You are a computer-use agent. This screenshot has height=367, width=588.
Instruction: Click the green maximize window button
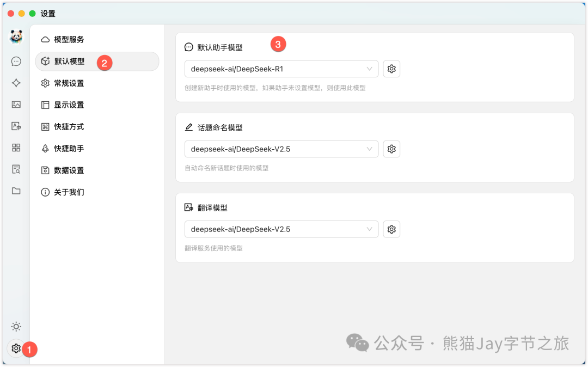(33, 14)
